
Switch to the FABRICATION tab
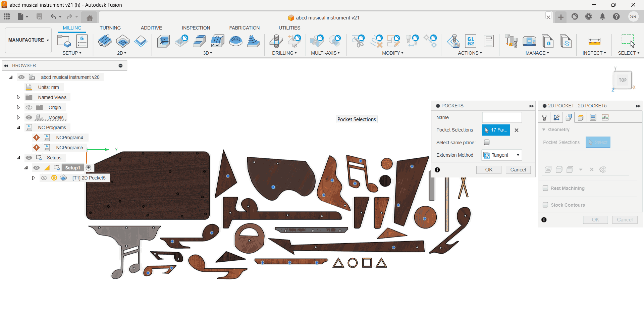(x=244, y=28)
